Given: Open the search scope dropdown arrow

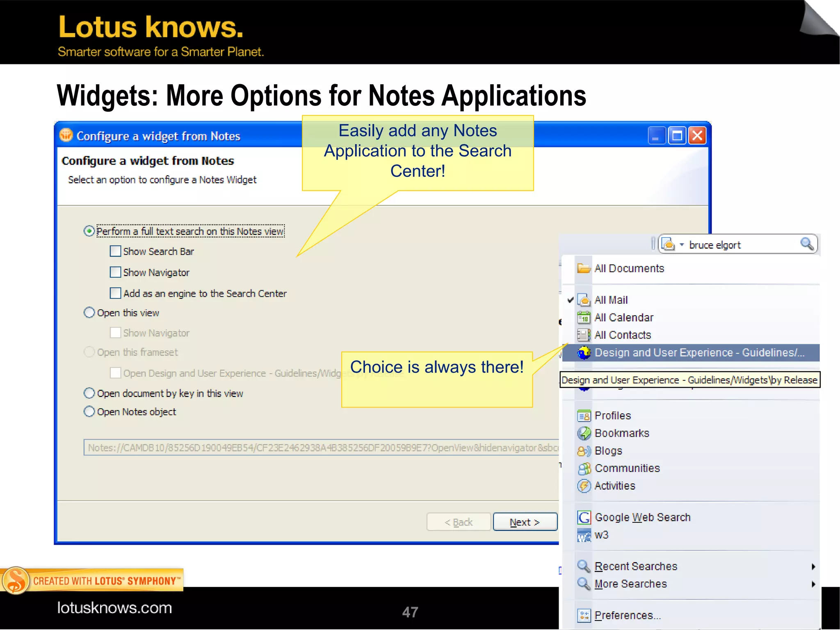Looking at the screenshot, I should (x=682, y=245).
